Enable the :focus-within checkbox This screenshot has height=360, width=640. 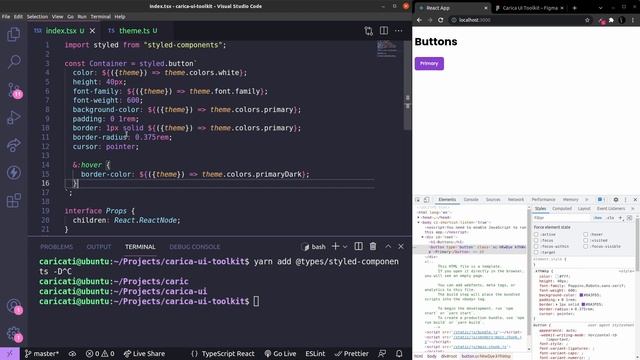coord(536,247)
